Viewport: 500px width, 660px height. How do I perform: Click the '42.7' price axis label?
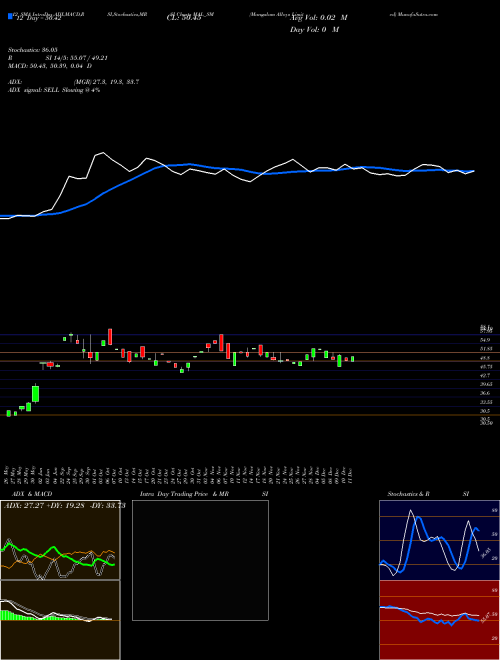(x=485, y=375)
